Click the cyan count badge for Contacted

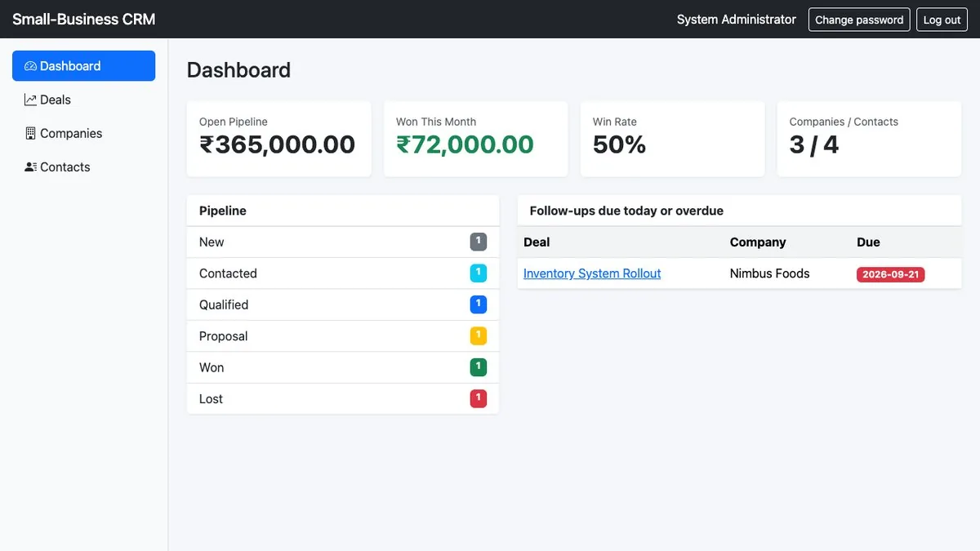(x=479, y=273)
